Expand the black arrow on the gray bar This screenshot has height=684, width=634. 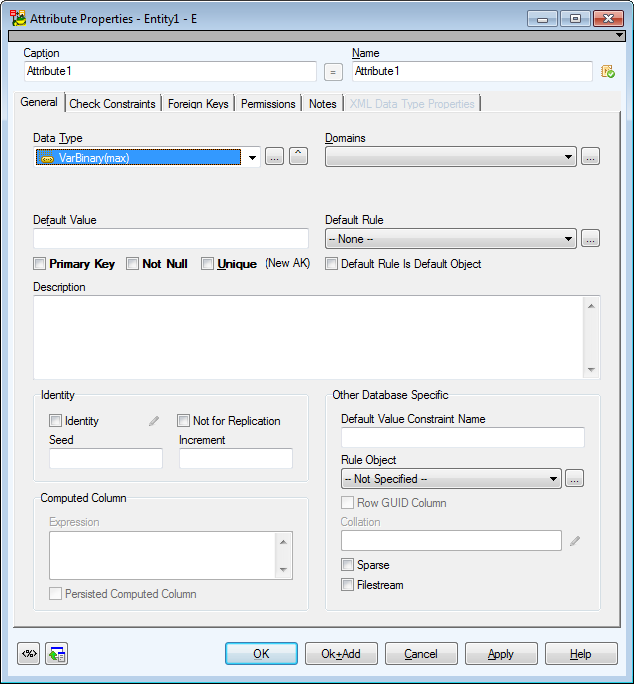(x=619, y=35)
